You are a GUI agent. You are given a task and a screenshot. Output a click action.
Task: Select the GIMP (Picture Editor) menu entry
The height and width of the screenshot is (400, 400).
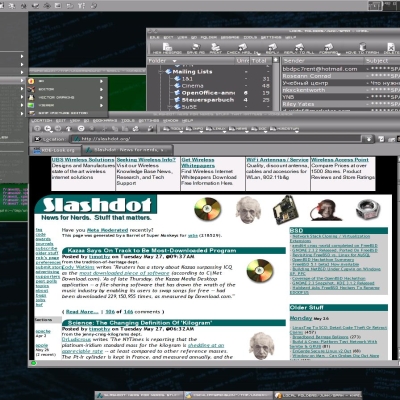(67, 113)
